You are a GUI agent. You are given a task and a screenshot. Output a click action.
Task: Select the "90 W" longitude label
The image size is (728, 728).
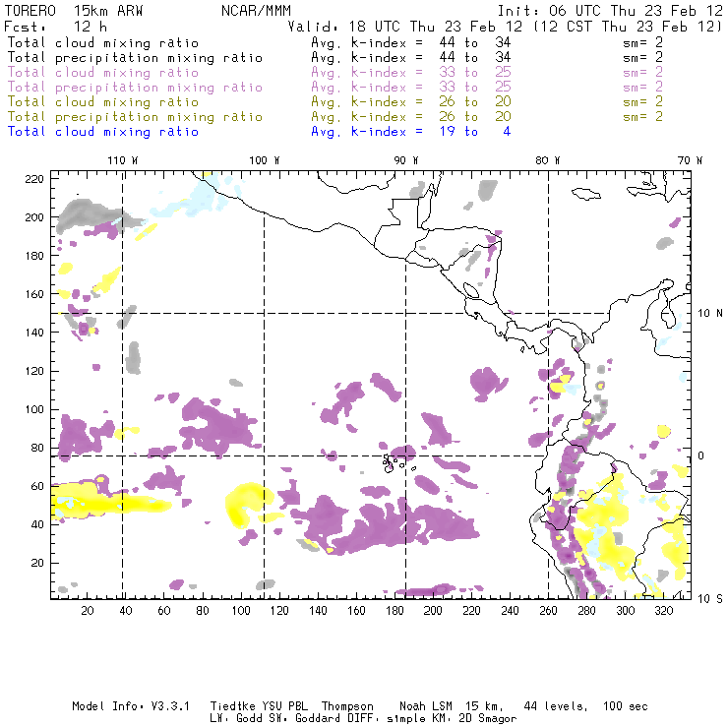pos(406,160)
